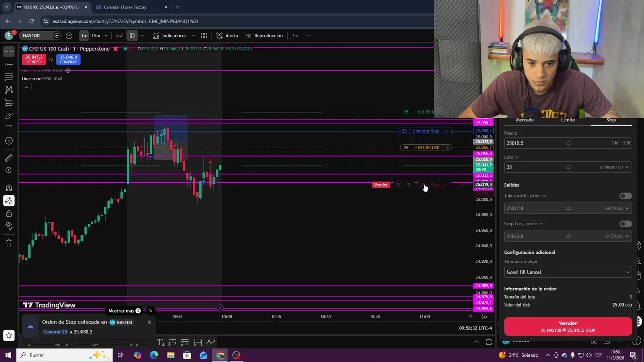Open the forecasting and measurement tools

pos(9,103)
